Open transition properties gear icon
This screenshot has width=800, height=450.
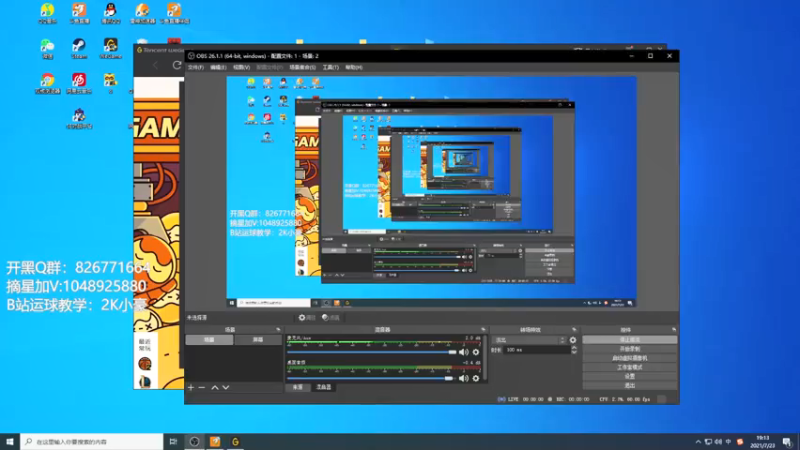[573, 340]
